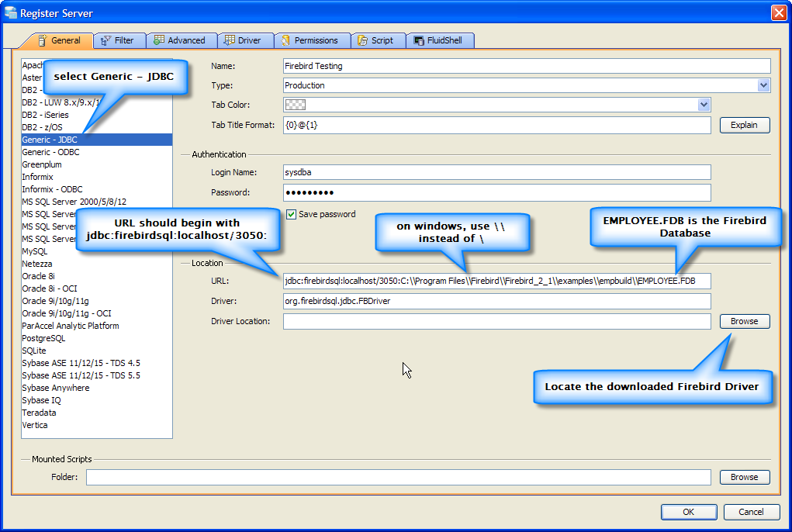
Task: Click the URL input field
Action: coord(497,282)
